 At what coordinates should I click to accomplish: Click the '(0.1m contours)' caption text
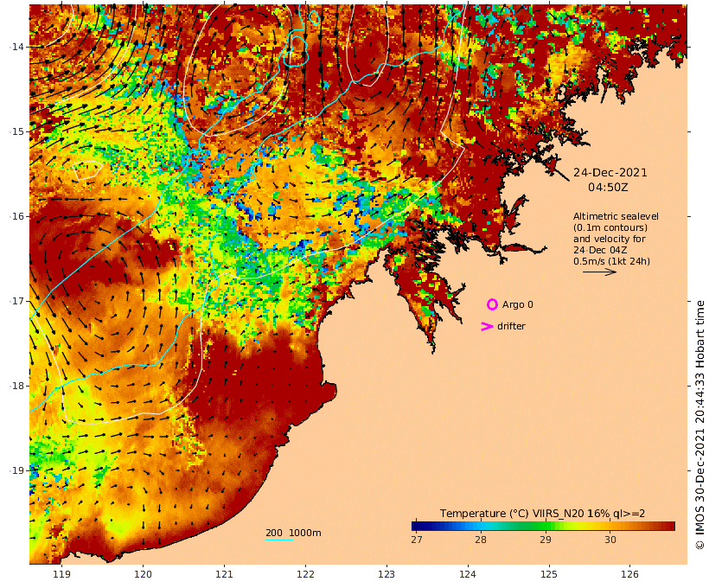(610, 227)
